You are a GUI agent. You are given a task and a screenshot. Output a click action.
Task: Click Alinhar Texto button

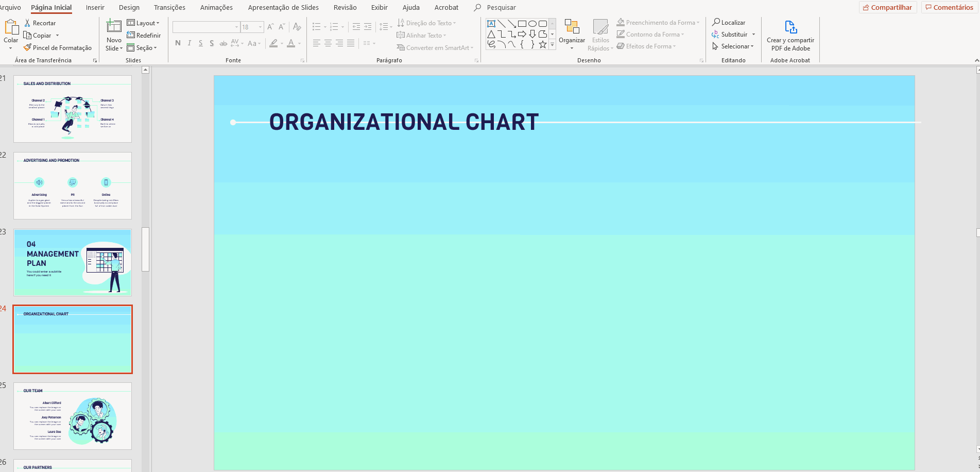421,36
